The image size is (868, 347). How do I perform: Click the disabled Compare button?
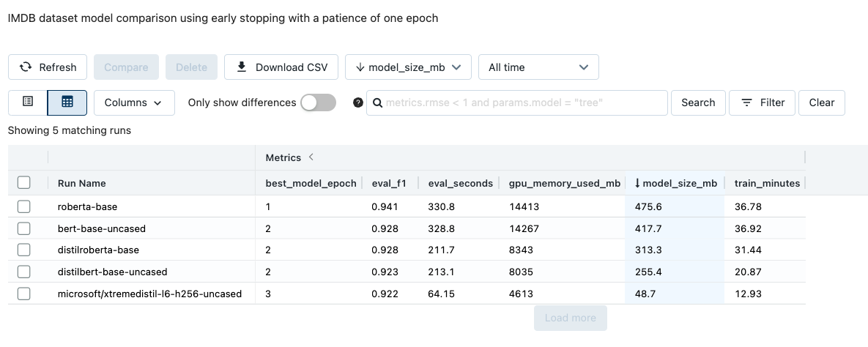coord(126,67)
